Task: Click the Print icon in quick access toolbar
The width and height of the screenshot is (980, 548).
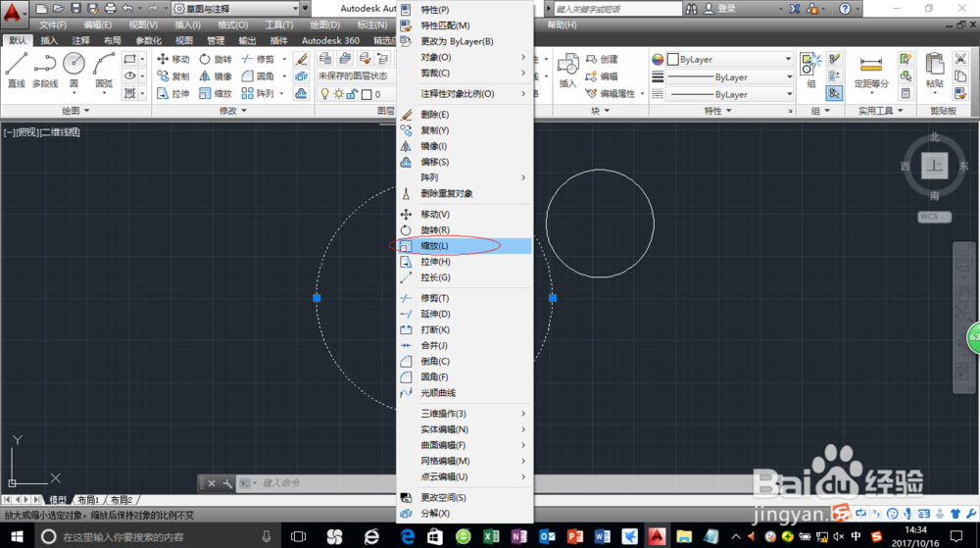Action: tap(110, 8)
